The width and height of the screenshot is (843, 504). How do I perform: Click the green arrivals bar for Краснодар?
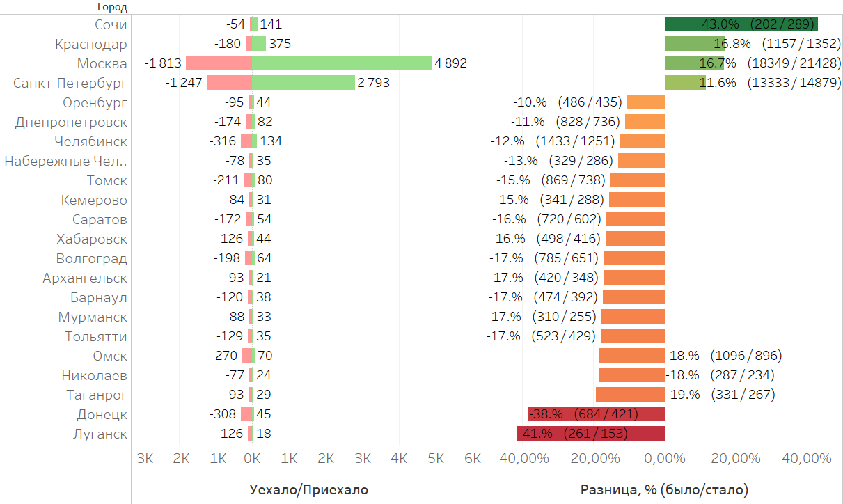pyautogui.click(x=258, y=44)
